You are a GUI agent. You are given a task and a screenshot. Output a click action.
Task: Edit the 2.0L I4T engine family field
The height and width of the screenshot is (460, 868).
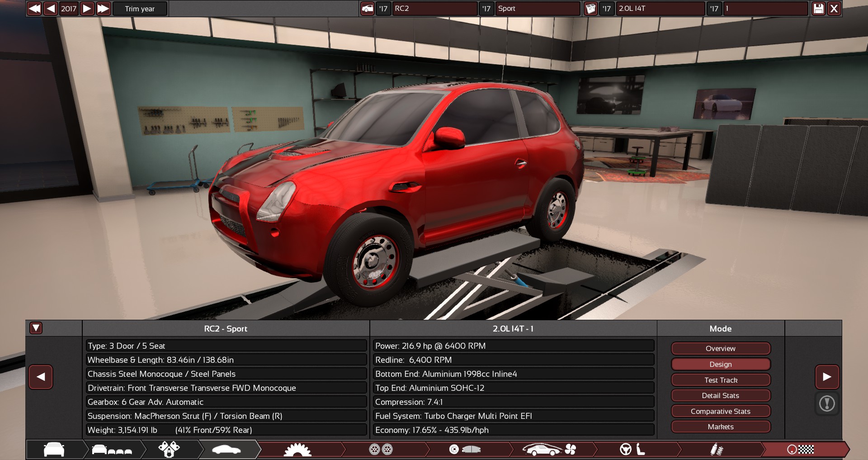coord(660,9)
